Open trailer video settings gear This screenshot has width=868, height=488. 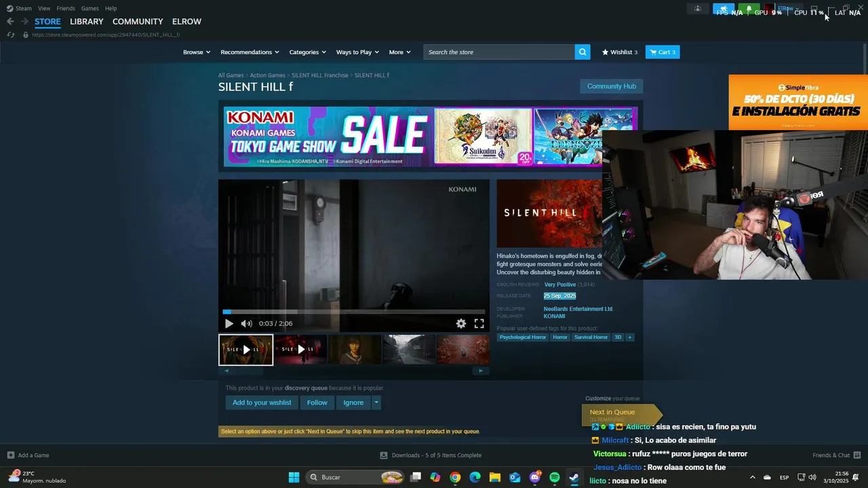(461, 324)
